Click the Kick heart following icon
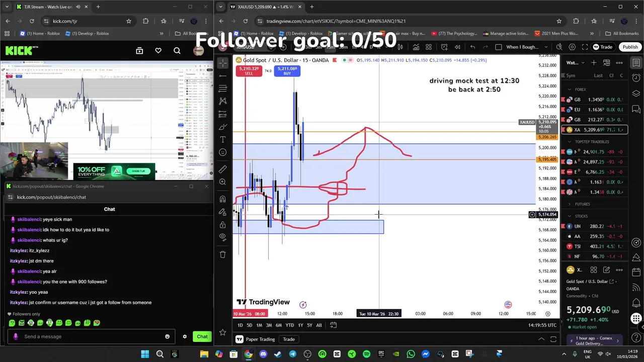The image size is (644, 362). (x=158, y=51)
